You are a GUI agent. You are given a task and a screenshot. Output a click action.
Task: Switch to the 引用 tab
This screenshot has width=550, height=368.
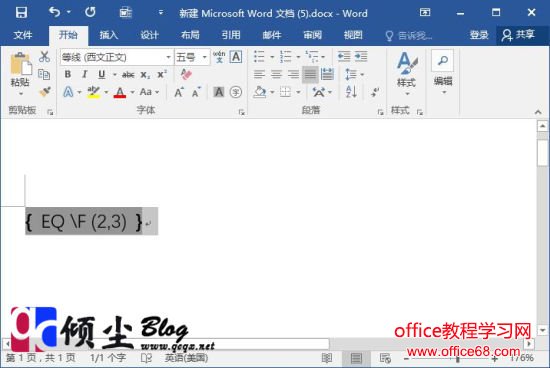click(231, 35)
